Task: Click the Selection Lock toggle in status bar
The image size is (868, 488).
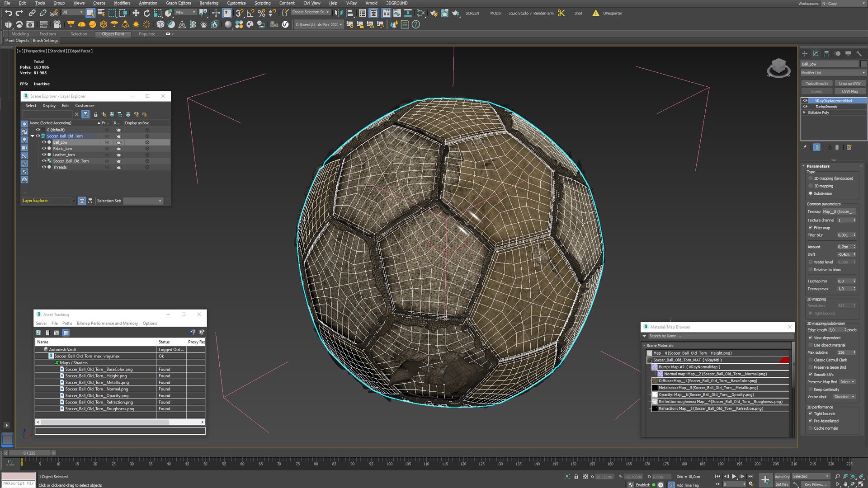Action: 576,476
